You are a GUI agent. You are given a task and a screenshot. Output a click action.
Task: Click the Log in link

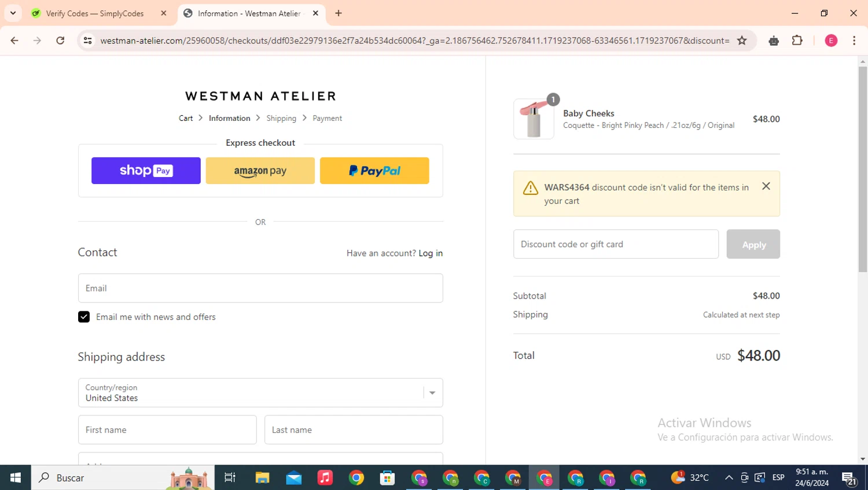coord(431,253)
